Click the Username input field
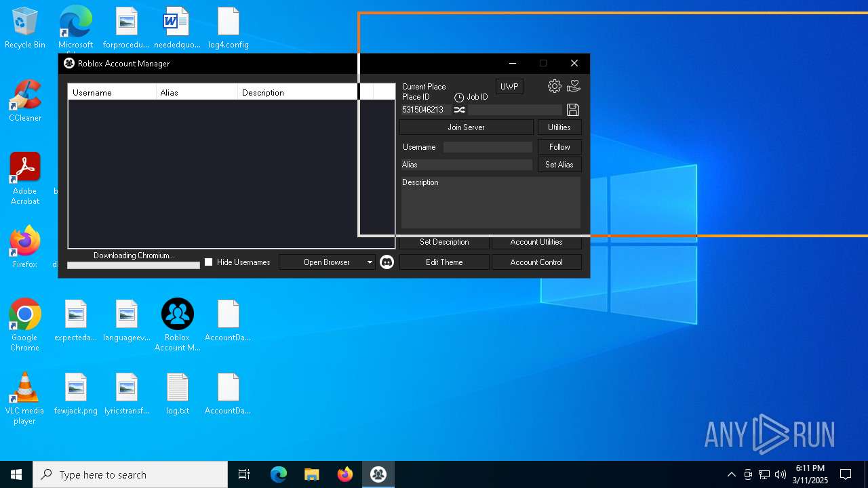 (488, 146)
